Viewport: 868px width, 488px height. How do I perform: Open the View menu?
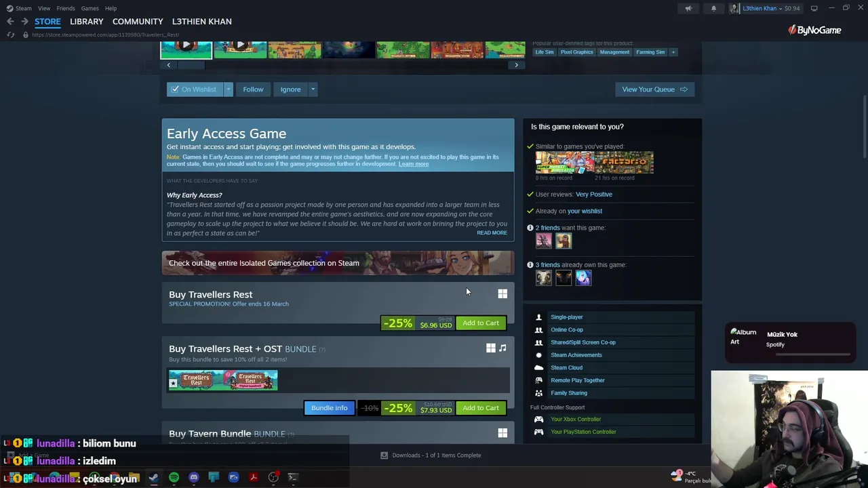[44, 8]
